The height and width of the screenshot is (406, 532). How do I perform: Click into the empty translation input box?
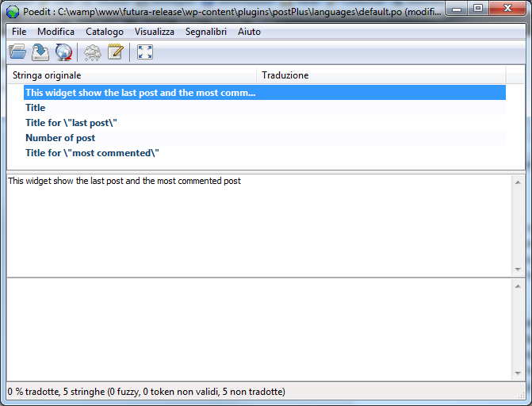point(259,329)
